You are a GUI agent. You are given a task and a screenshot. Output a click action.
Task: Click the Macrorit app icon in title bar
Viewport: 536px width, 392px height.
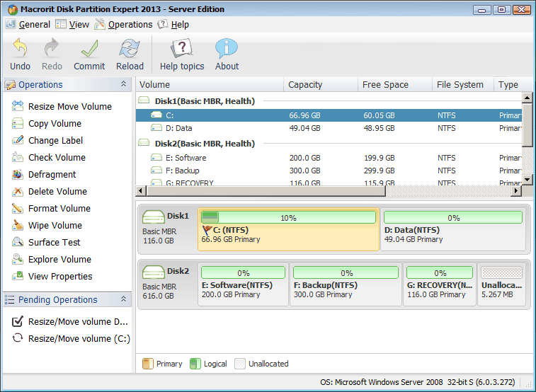(12, 9)
